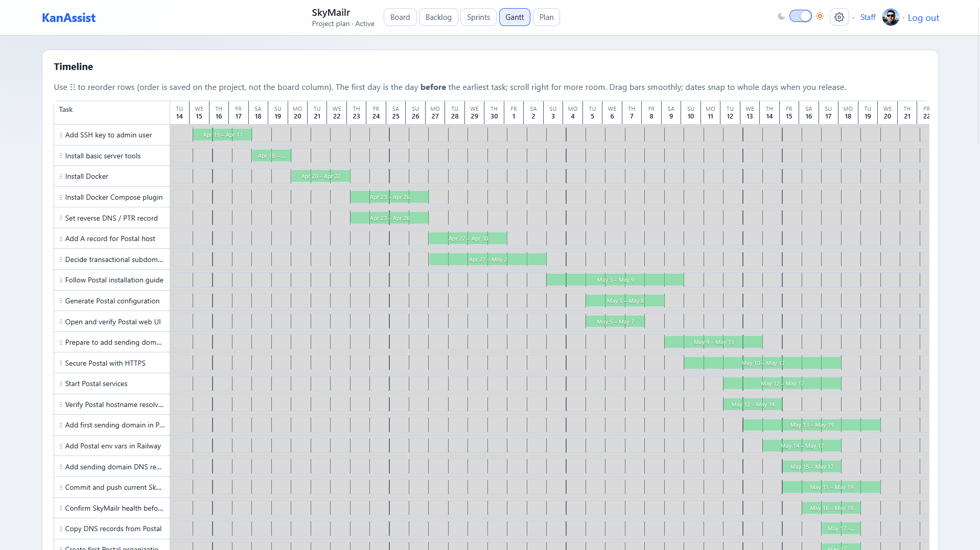Click the 'Add SSH key to admin user' task name
This screenshot has width=980, height=550.
click(x=108, y=135)
